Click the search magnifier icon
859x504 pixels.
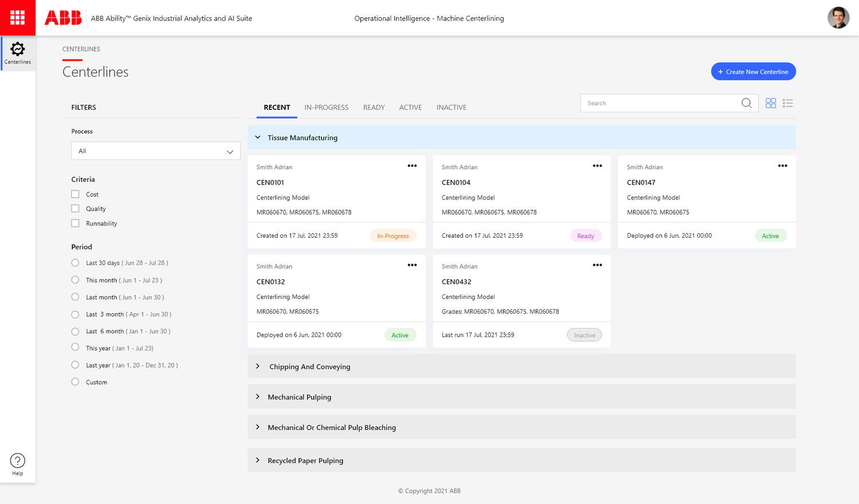click(746, 103)
